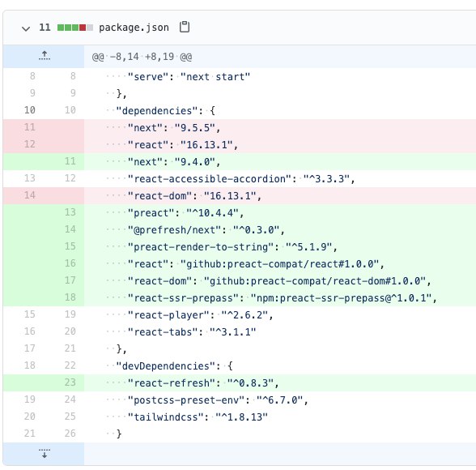The height and width of the screenshot is (470, 476).
Task: Expand hidden lines above the hunk
Action: pyautogui.click(x=45, y=56)
